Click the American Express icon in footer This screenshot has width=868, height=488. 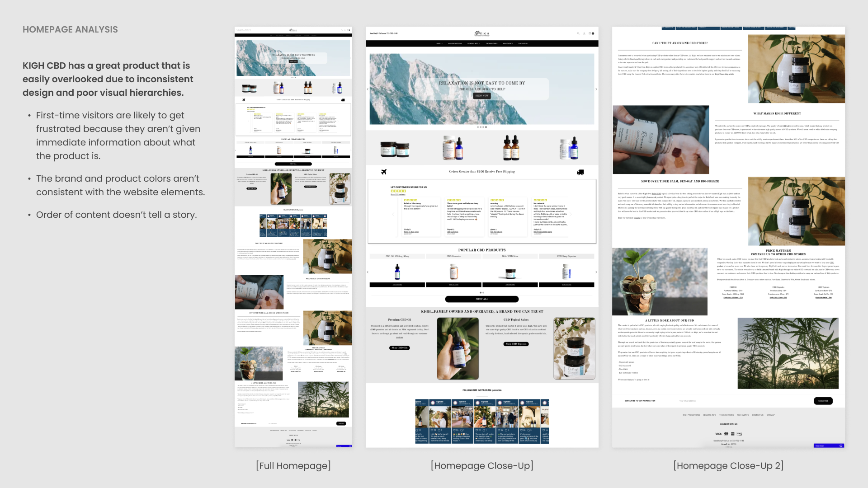733,434
